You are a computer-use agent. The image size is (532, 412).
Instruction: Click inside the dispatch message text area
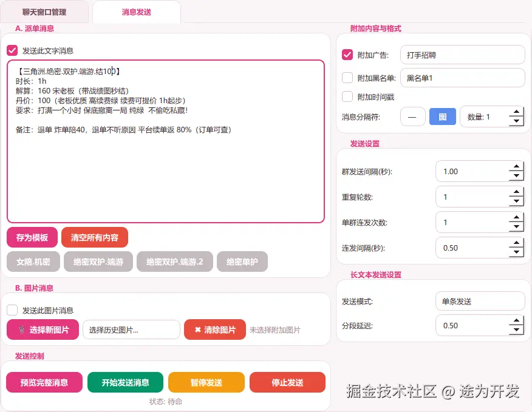click(x=166, y=141)
